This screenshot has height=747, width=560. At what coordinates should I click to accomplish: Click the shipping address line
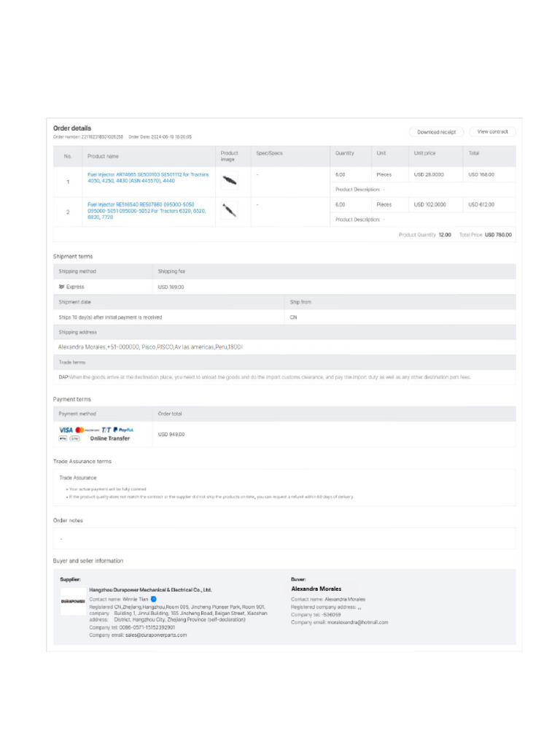pos(150,347)
